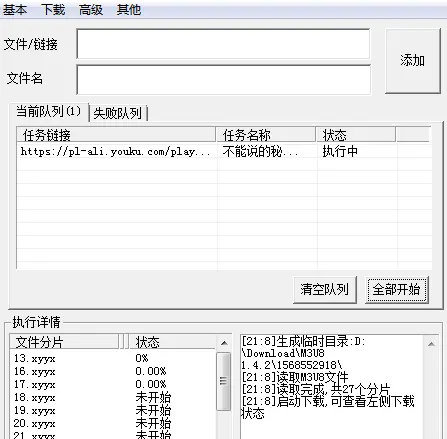Focus the 文件名 input field
Screen dimensions: 447x439
pos(223,80)
